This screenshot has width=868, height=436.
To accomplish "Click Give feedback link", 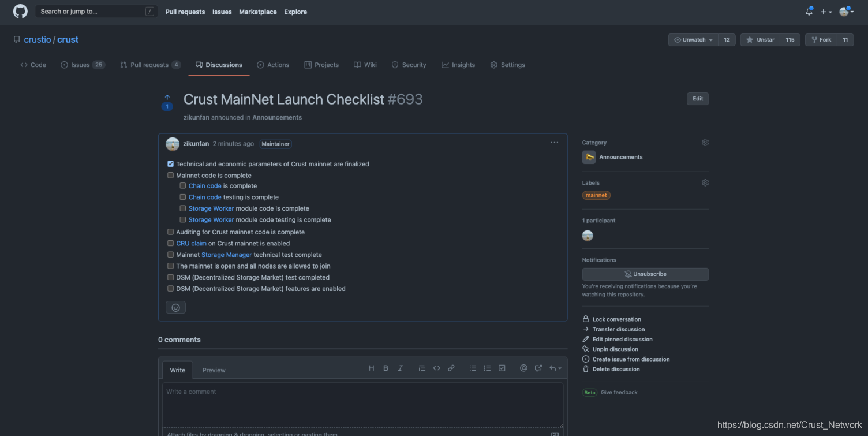I will coord(619,393).
